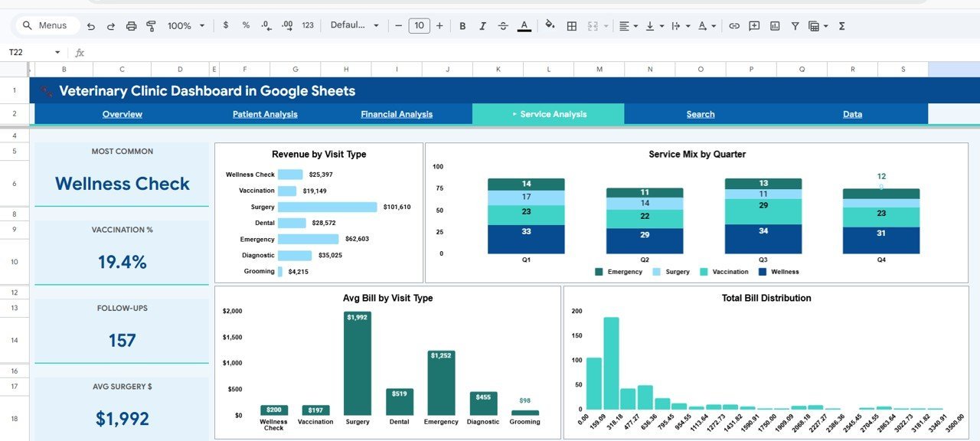Format selection as currency
980x441 pixels.
[x=225, y=25]
